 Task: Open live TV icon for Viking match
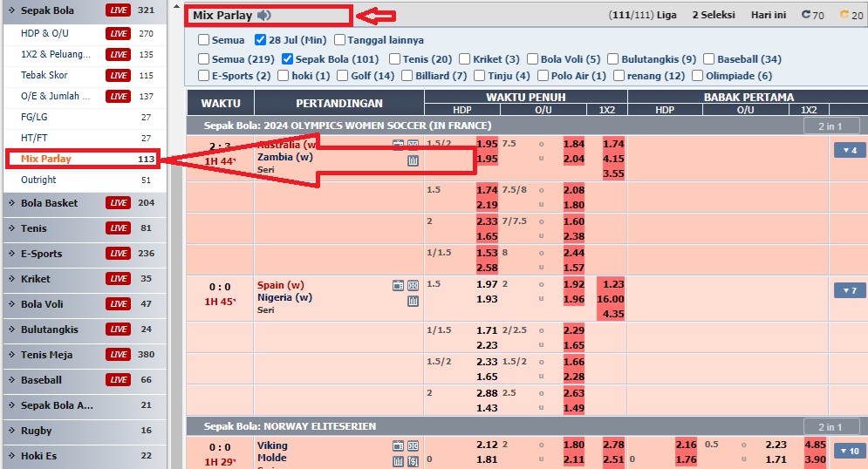398,445
